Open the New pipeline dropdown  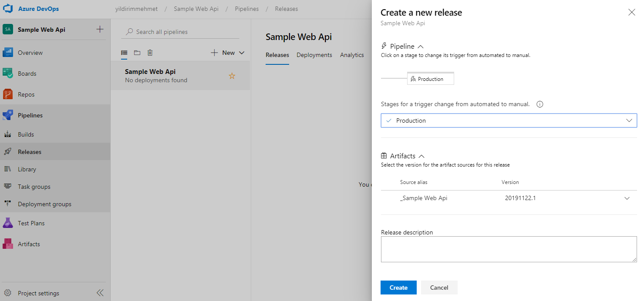[x=228, y=53]
